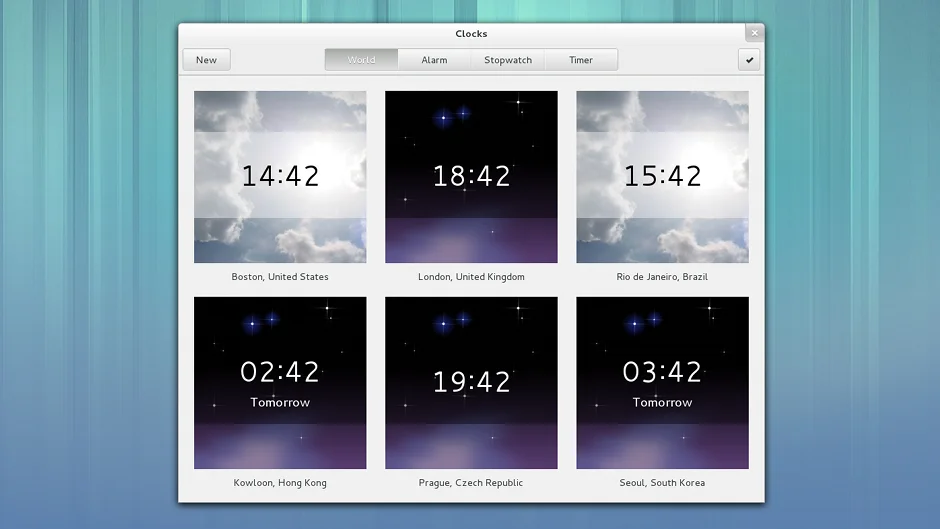This screenshot has width=940, height=529.
Task: Click the New button
Action: pos(206,60)
